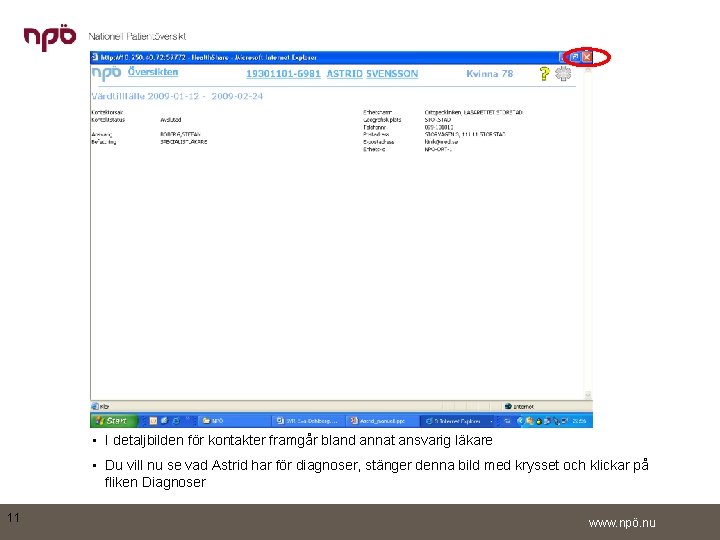
Task: Open the Översikten link
Action: (153, 72)
